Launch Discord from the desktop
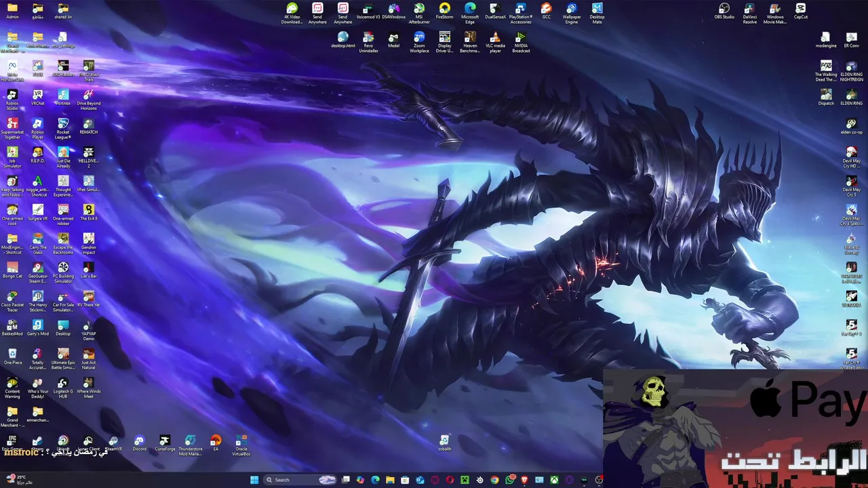This screenshot has height=488, width=868. pos(139,444)
